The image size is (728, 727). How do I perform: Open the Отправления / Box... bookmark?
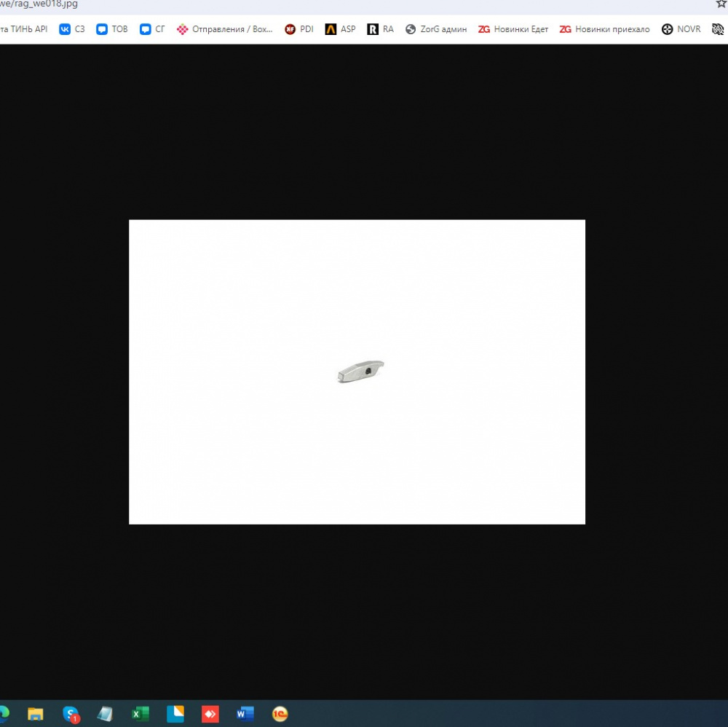225,29
